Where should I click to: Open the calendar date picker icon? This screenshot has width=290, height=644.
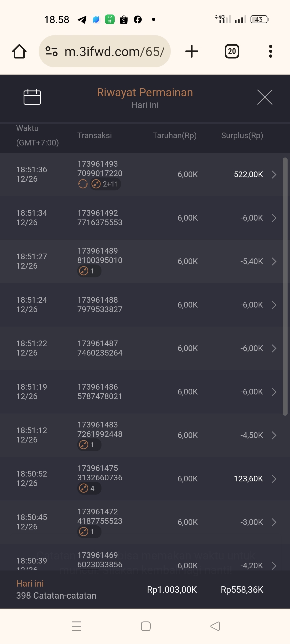point(32,97)
